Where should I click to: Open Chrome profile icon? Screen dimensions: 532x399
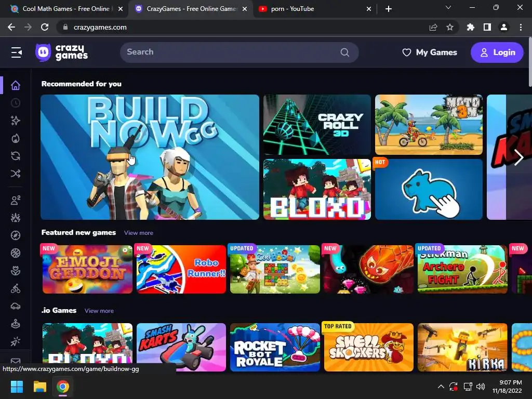[504, 27]
